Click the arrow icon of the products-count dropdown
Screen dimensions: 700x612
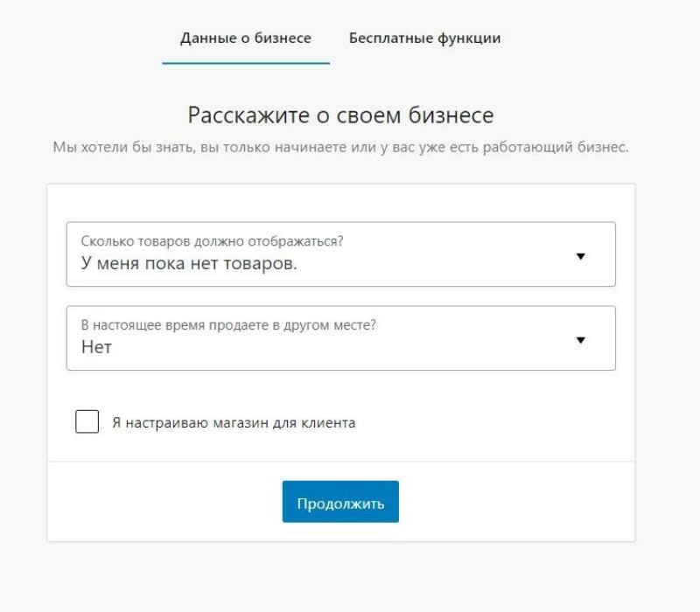pos(580,256)
